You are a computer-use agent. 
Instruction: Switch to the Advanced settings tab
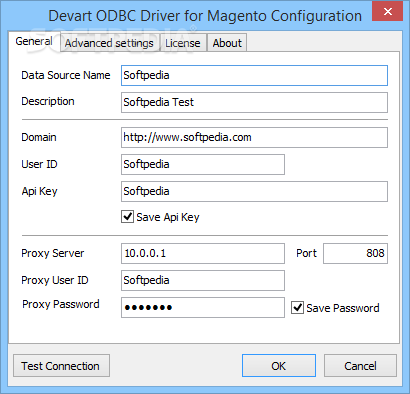[x=109, y=43]
